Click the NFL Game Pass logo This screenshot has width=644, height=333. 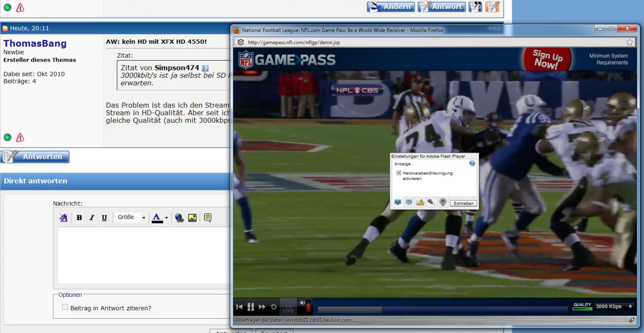pos(287,59)
